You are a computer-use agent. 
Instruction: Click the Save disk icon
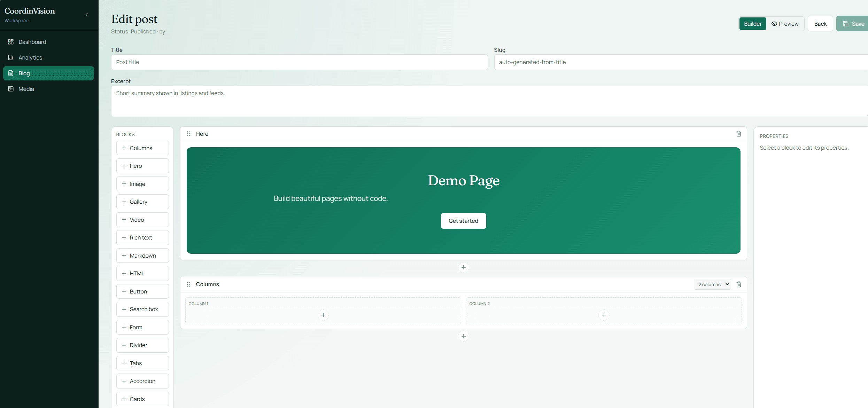coord(846,24)
